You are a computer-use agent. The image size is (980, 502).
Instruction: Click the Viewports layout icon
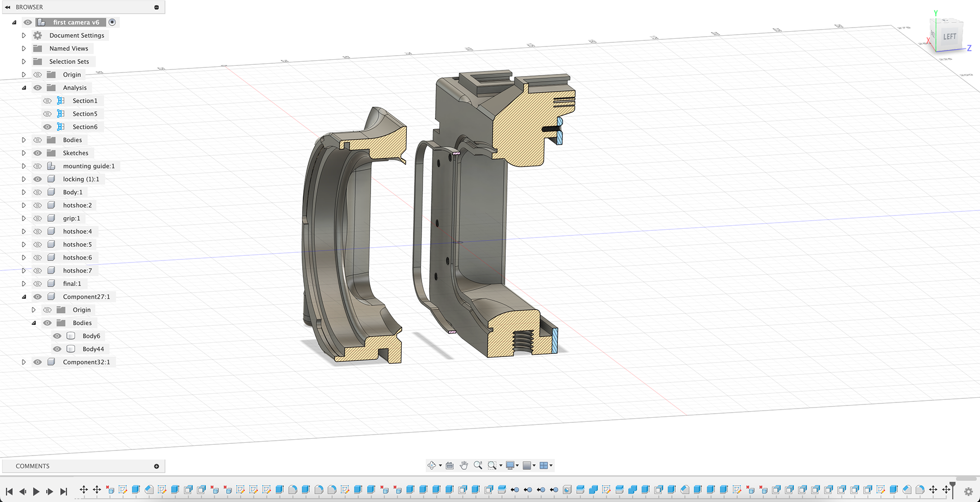pyautogui.click(x=544, y=465)
